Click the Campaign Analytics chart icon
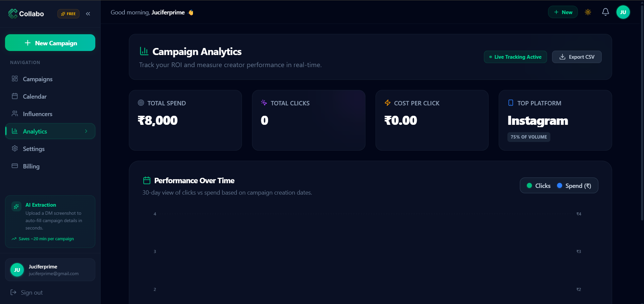This screenshot has width=644, height=304. click(x=144, y=51)
